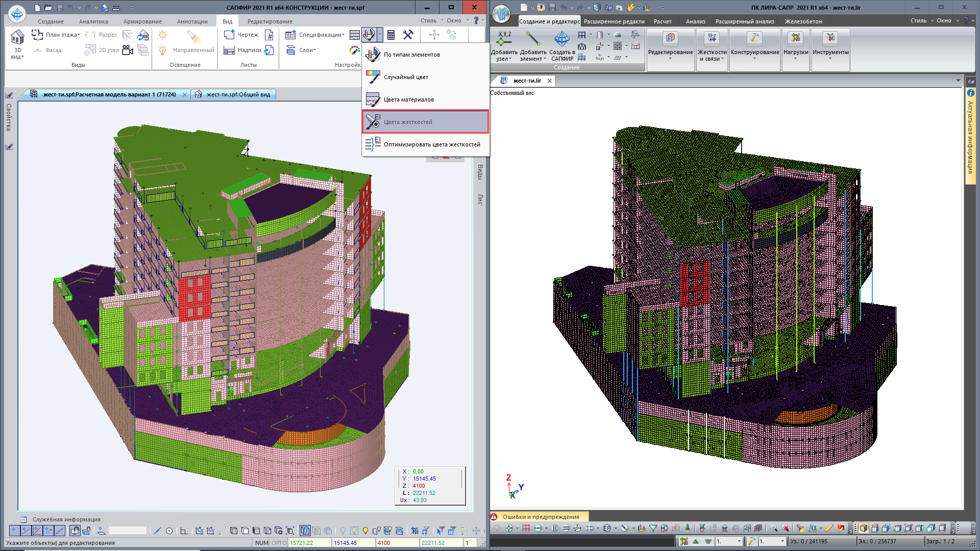Click the crossed hammer and wrench icon
Screen dimensions: 980x551
point(408,35)
